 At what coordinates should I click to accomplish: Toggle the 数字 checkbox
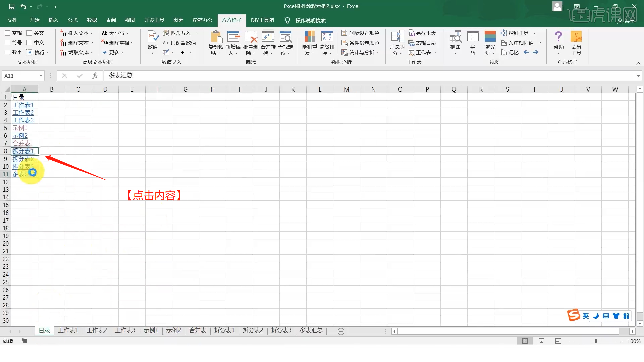7,52
